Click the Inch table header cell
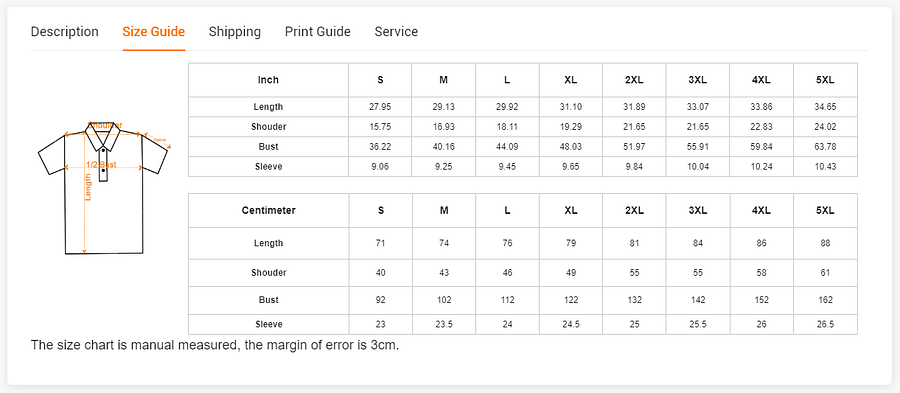This screenshot has height=393, width=900. click(x=268, y=80)
